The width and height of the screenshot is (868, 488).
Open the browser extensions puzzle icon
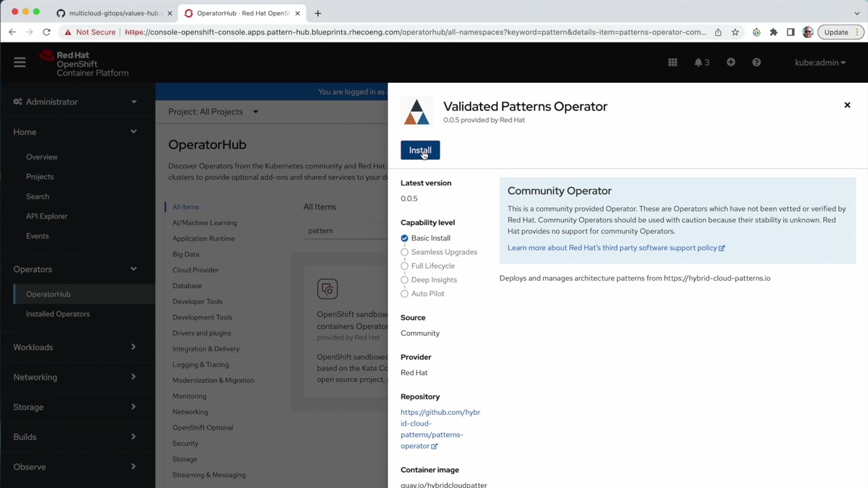pos(774,32)
